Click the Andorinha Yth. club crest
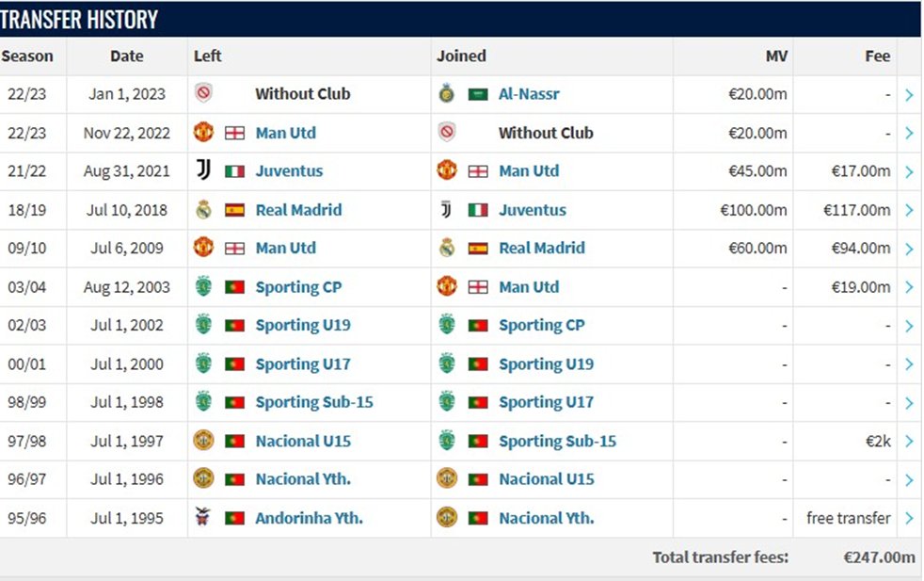 pyautogui.click(x=203, y=518)
